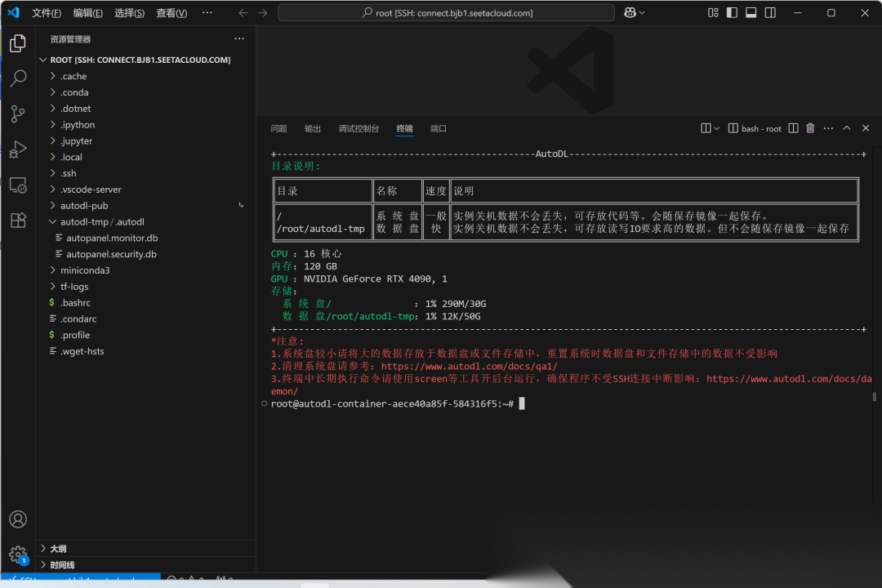Image resolution: width=882 pixels, height=588 pixels.
Task: Open the autodl.com/docs/daemon link
Action: coord(789,379)
